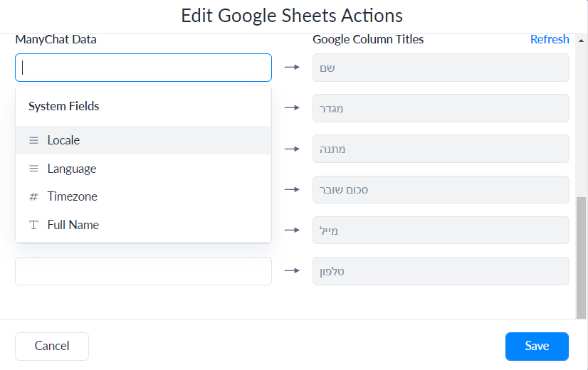
Task: Click the arrow icon next to מגדר field
Action: 292,108
